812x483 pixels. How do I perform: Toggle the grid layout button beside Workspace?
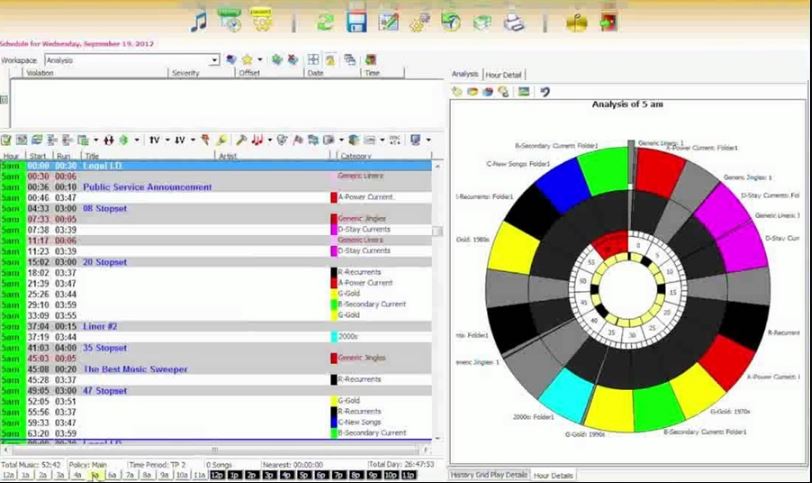(x=313, y=60)
